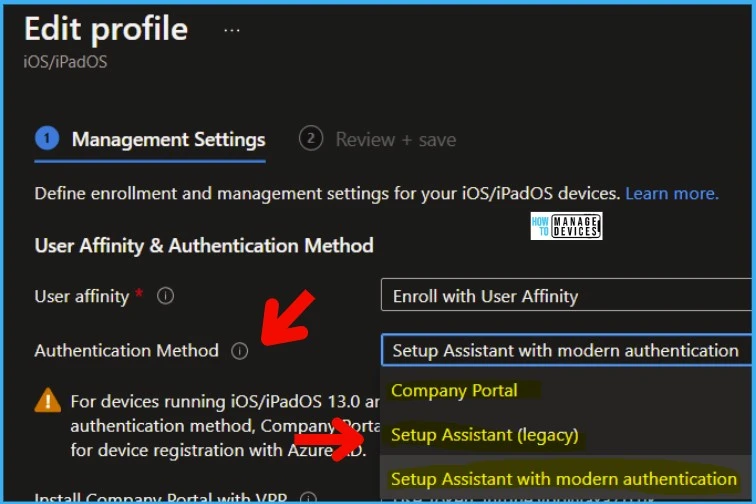Image resolution: width=756 pixels, height=504 pixels.
Task: Choose Company Portal option
Action: click(x=566, y=391)
